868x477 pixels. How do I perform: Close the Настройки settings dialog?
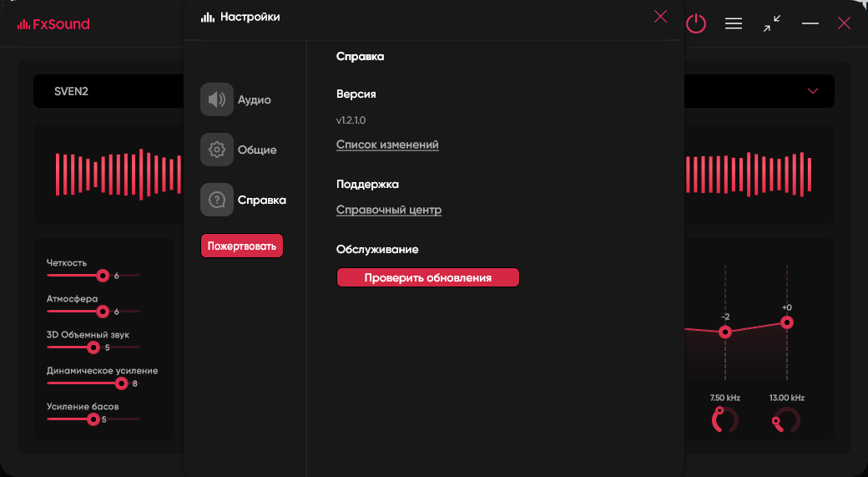pos(660,16)
